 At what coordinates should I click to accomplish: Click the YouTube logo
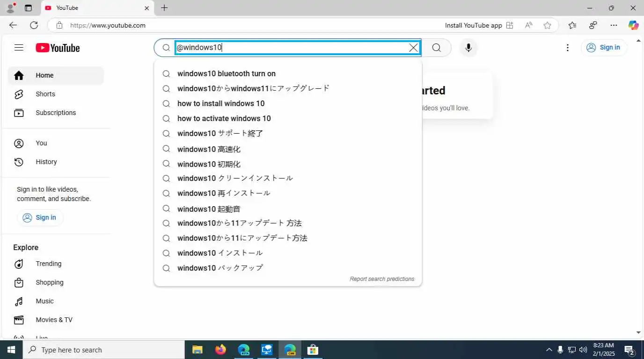click(x=58, y=48)
